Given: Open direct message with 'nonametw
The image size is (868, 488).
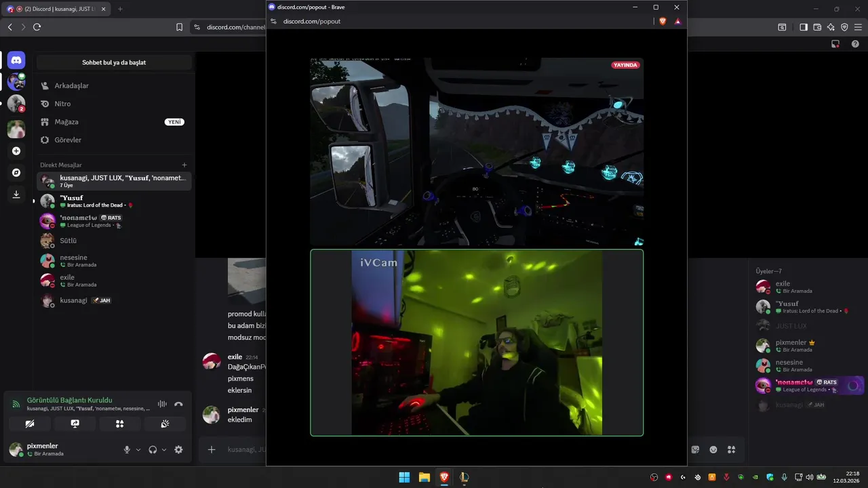Looking at the screenshot, I should pyautogui.click(x=114, y=221).
